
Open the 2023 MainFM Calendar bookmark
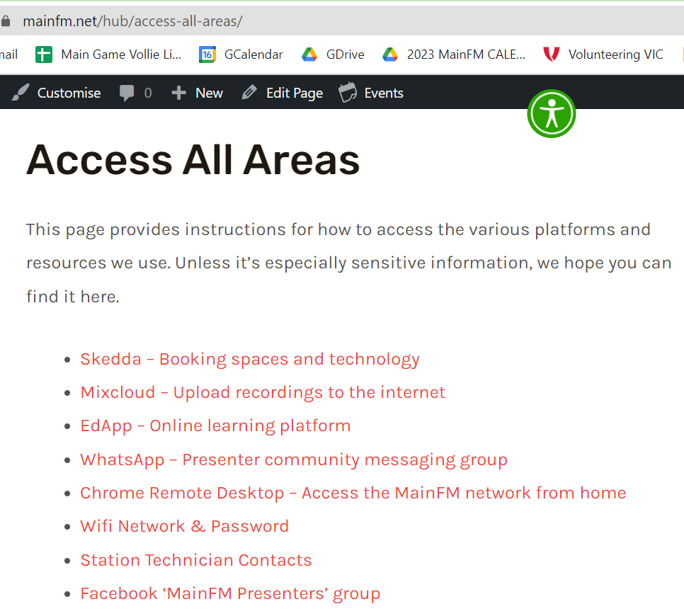[465, 55]
